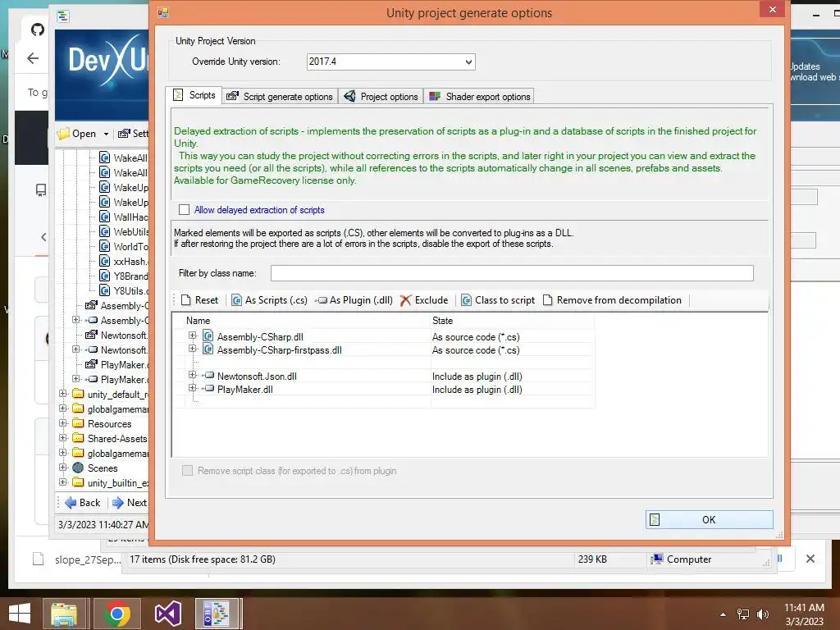
Task: Expand the Assembly-CSharp-firstpass.dll node
Action: click(192, 349)
